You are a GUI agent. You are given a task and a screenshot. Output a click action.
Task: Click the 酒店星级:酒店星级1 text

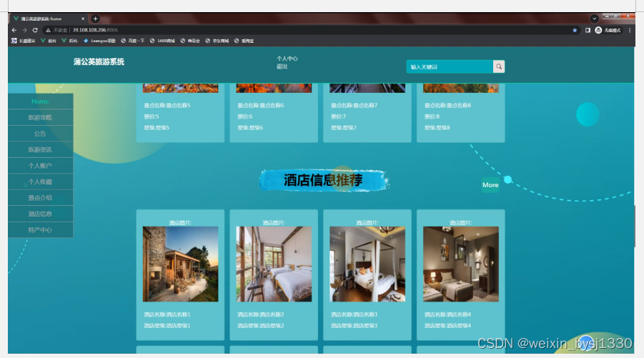pyautogui.click(x=167, y=326)
